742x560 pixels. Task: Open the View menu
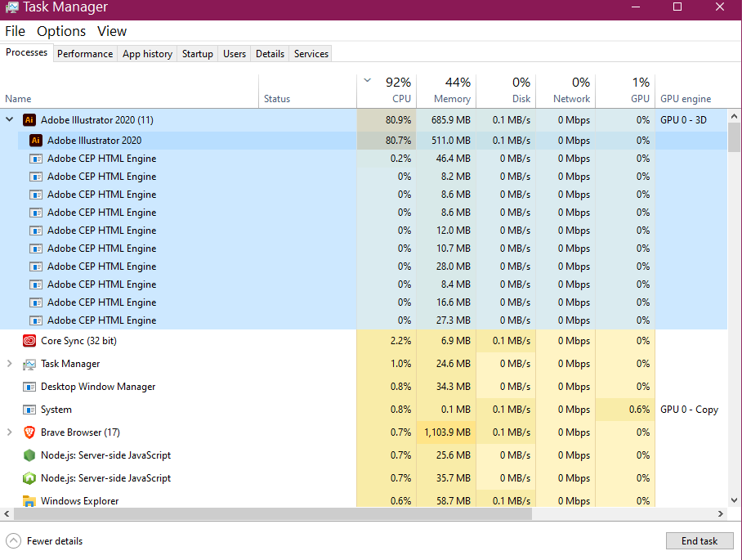112,31
